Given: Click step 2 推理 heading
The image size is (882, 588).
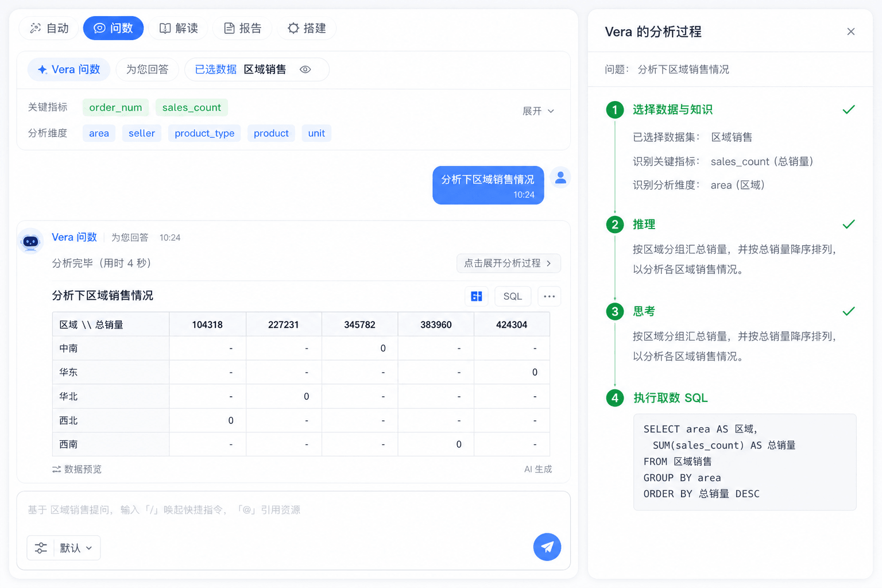Looking at the screenshot, I should click(x=644, y=225).
